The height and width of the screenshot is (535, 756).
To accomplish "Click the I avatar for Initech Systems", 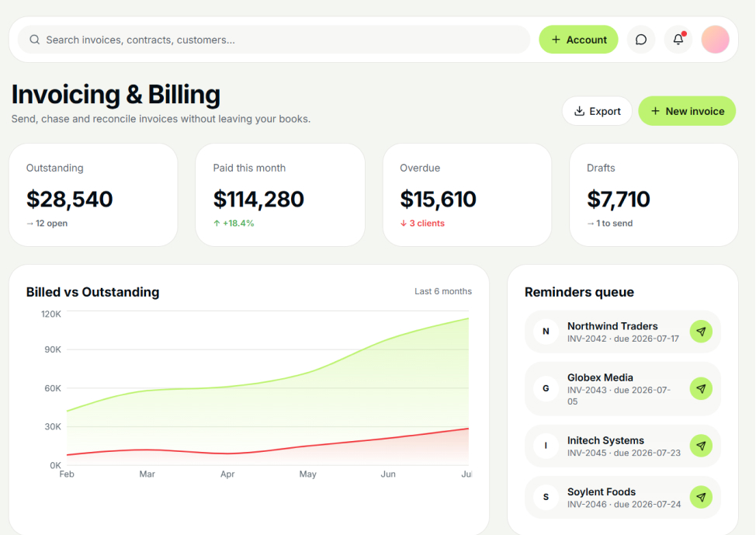I will click(x=546, y=446).
